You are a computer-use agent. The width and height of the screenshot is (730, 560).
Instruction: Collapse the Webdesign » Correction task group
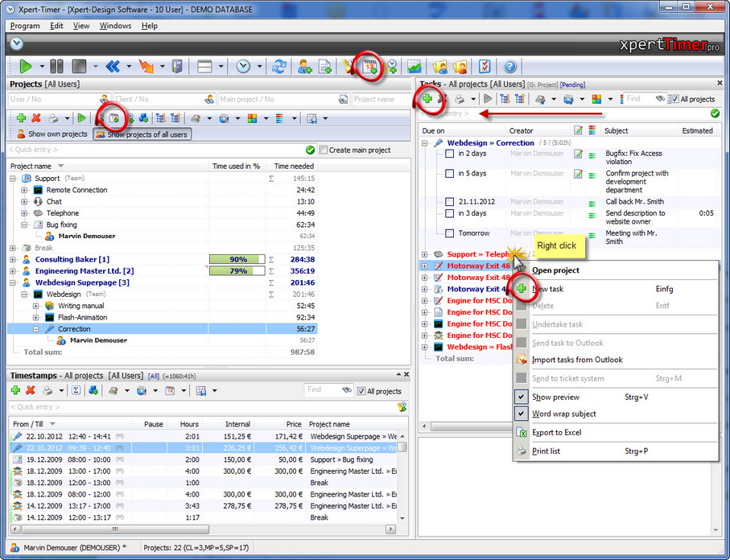point(425,143)
